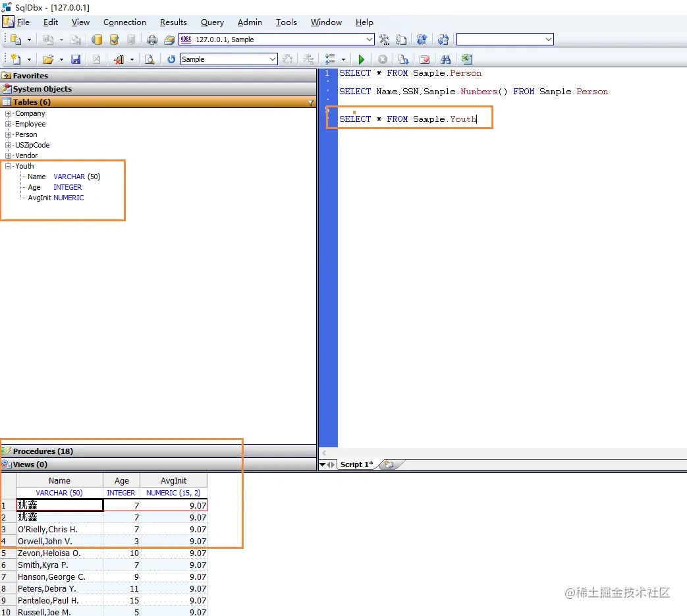Open the Query menu
Image resolution: width=687 pixels, height=616 pixels.
point(212,22)
